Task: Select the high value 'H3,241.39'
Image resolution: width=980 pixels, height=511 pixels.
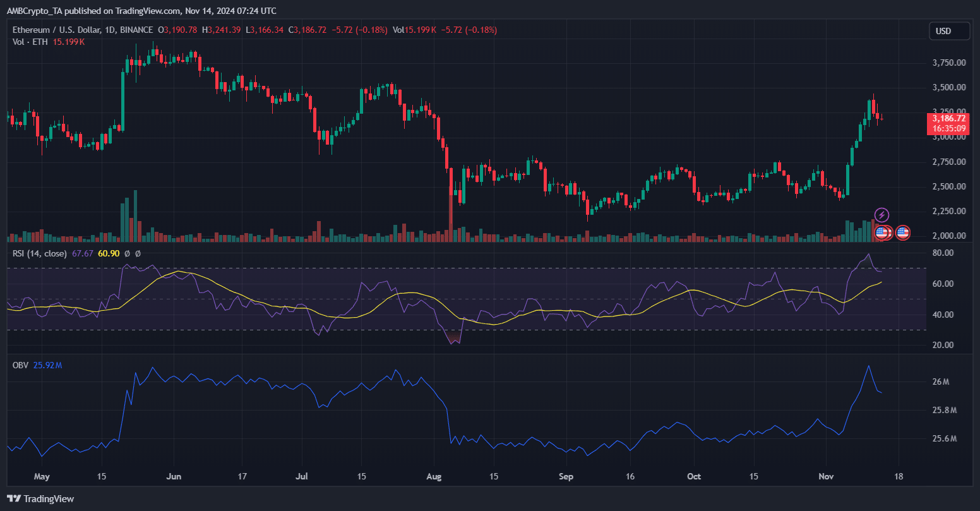Action: pyautogui.click(x=222, y=30)
